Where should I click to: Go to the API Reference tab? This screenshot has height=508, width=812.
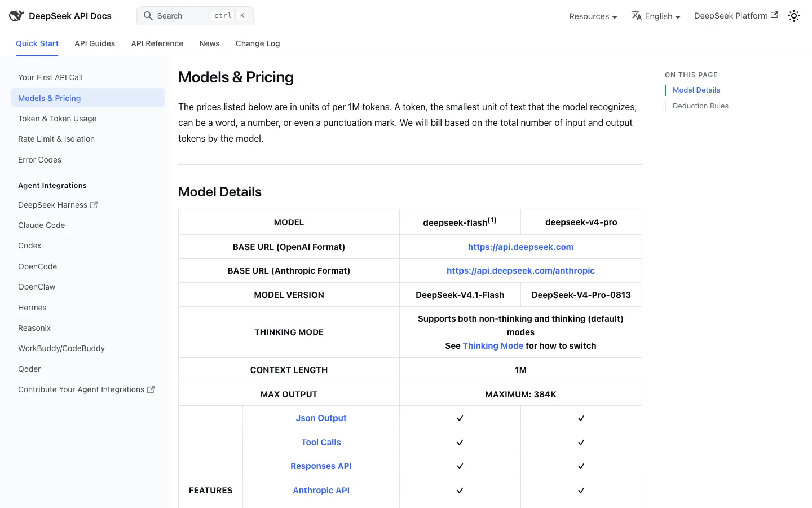[x=157, y=43]
